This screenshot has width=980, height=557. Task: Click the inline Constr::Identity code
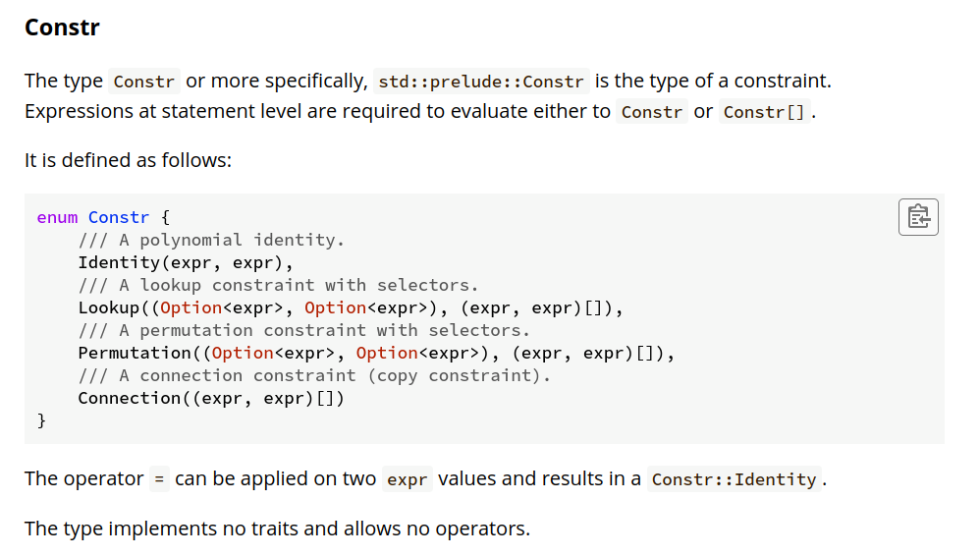point(734,479)
